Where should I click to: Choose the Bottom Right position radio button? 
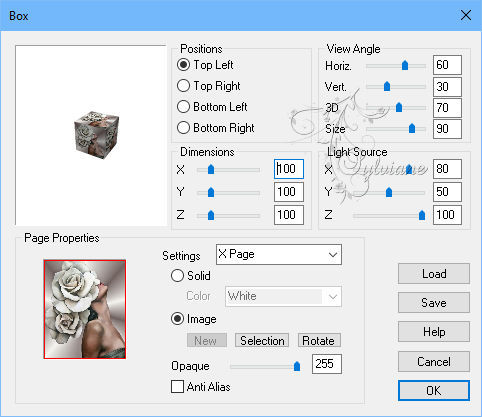pos(216,128)
